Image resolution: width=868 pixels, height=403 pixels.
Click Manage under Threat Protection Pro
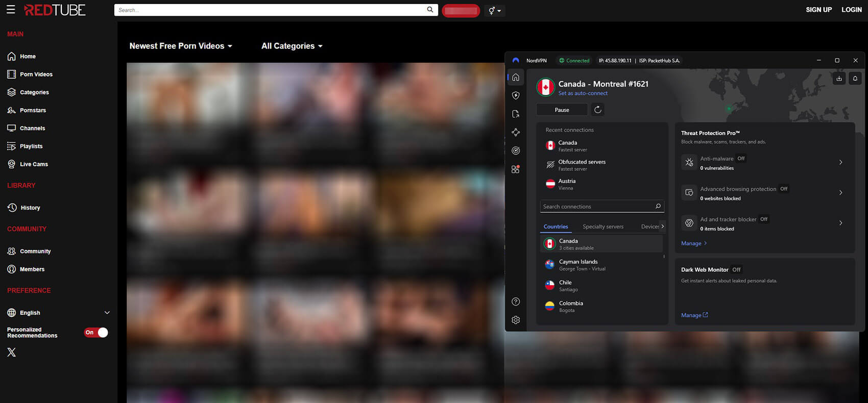point(694,243)
